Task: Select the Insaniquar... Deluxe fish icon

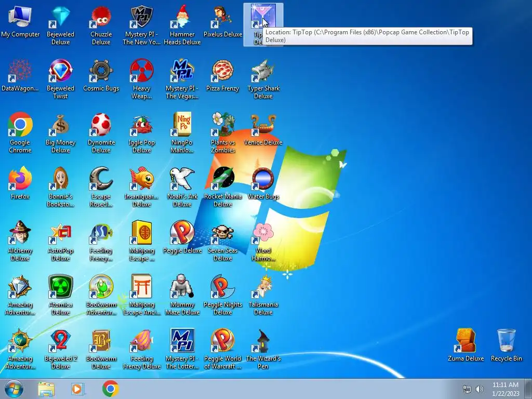Action: point(141,179)
